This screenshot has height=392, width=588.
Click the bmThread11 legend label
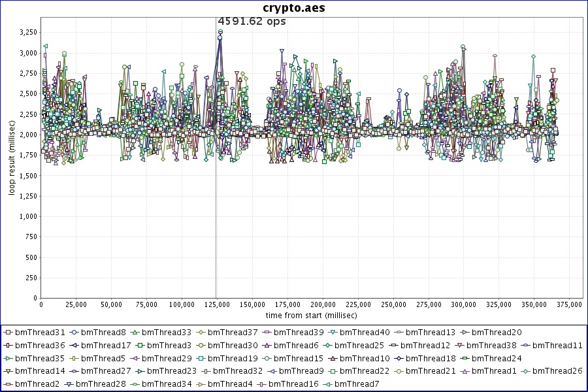click(557, 345)
